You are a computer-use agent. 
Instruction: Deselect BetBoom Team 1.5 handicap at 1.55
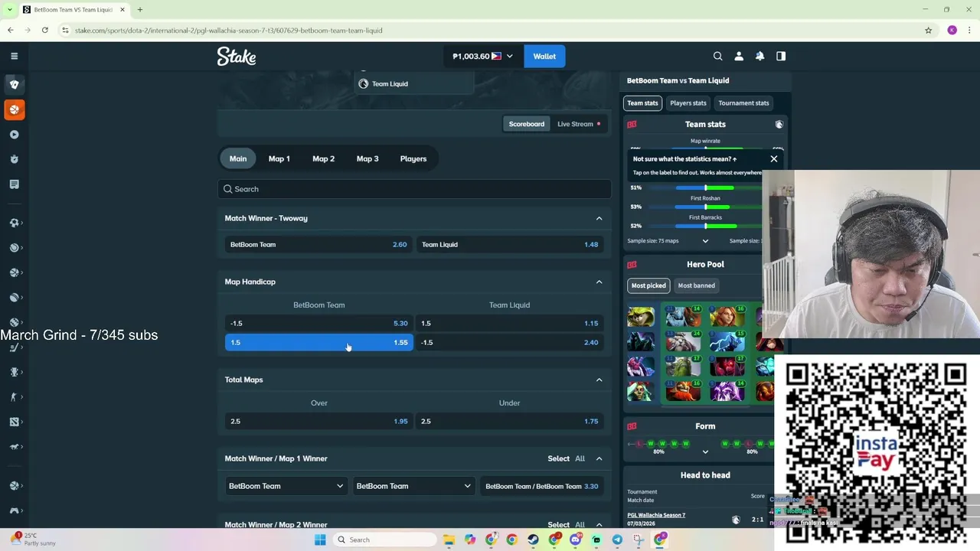(x=319, y=342)
